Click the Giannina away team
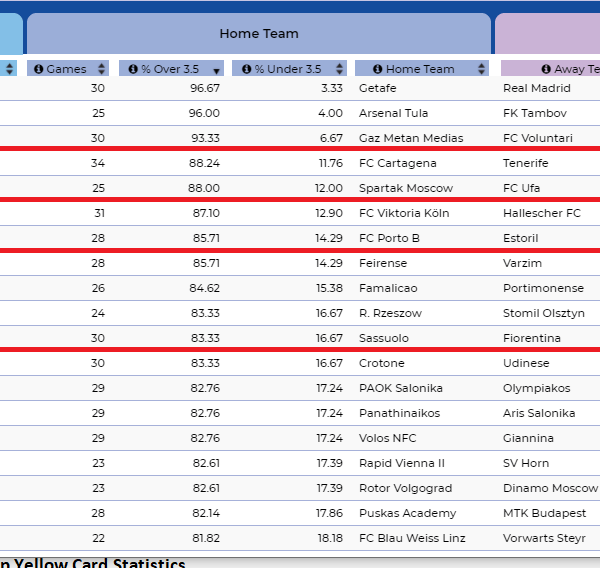600x568 pixels. click(528, 438)
